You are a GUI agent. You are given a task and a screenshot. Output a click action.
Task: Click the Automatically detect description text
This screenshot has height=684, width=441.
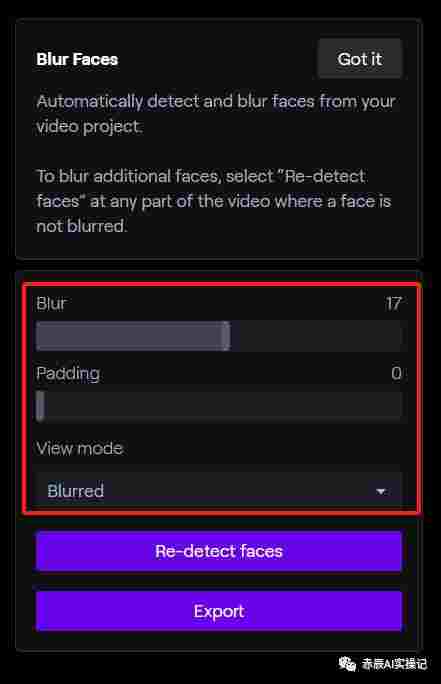pyautogui.click(x=216, y=114)
